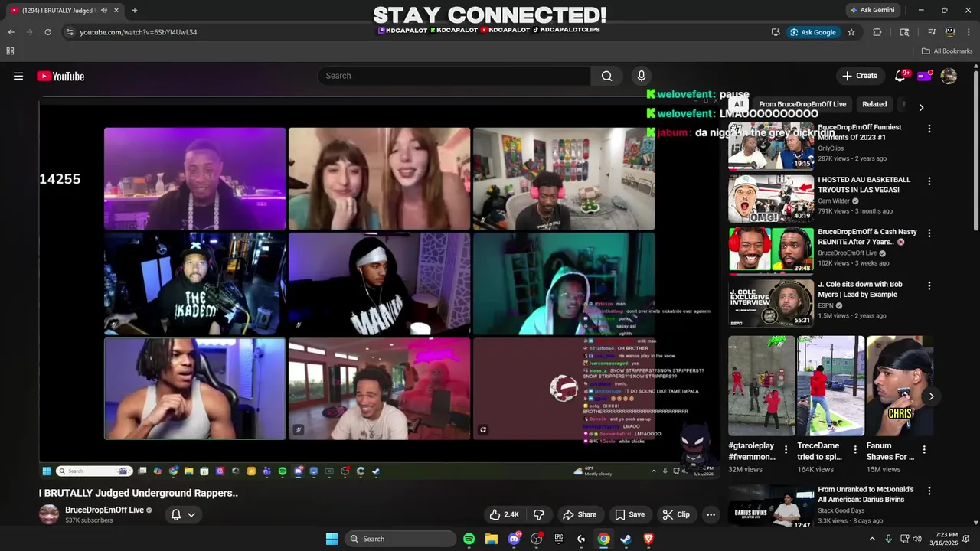Open the J. Cole Bob Myers thumbnail
This screenshot has height=551, width=980.
pos(771,302)
